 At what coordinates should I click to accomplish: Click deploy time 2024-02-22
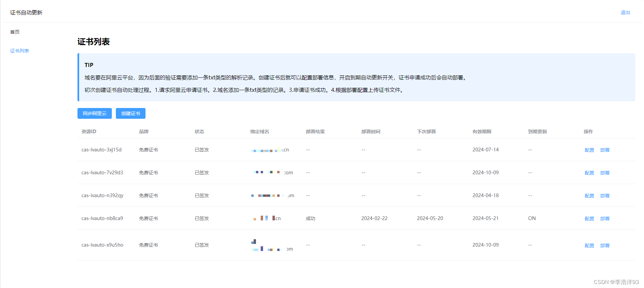(375, 218)
